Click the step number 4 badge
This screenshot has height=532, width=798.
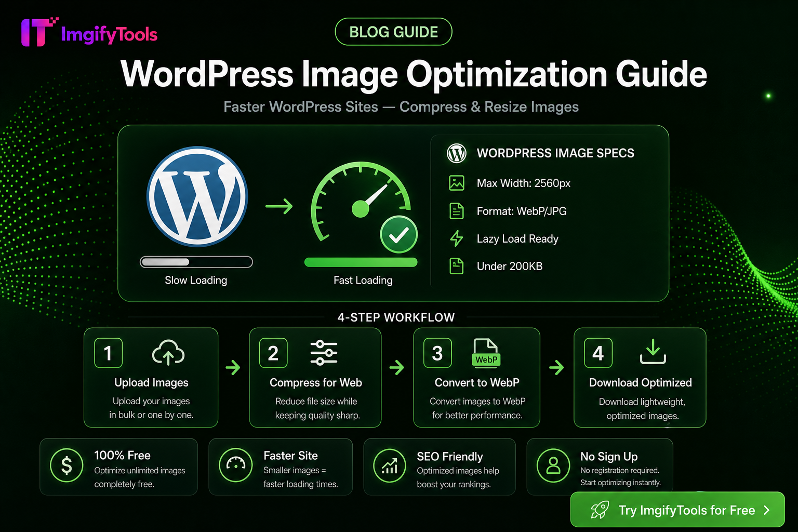point(598,353)
